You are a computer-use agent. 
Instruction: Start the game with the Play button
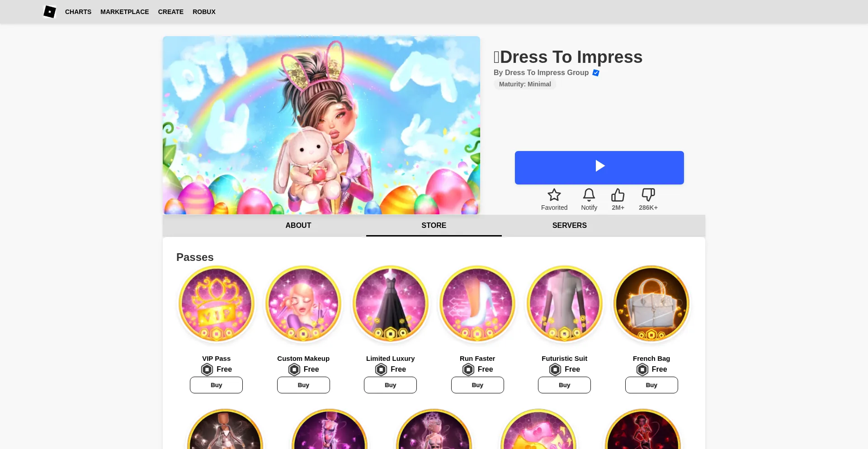[x=599, y=167]
